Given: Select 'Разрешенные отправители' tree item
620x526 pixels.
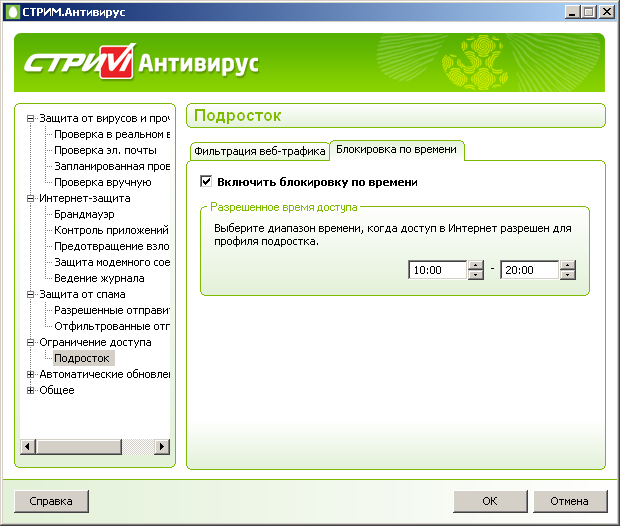Looking at the screenshot, I should pos(112,310).
